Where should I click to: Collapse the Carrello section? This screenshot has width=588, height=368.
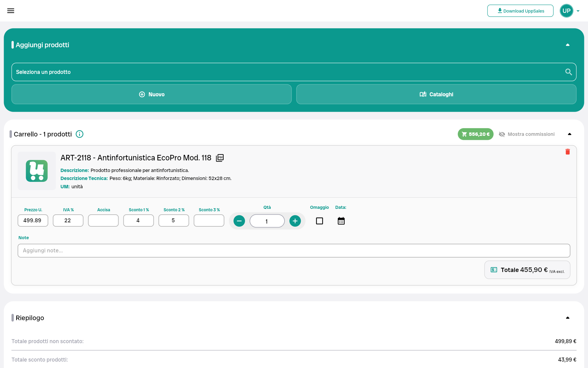(x=569, y=134)
